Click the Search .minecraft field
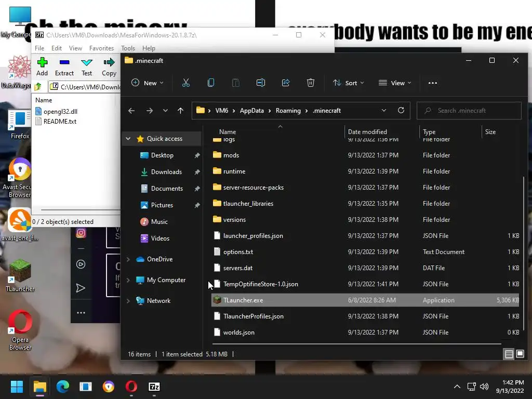The width and height of the screenshot is (532, 399). pos(469,111)
